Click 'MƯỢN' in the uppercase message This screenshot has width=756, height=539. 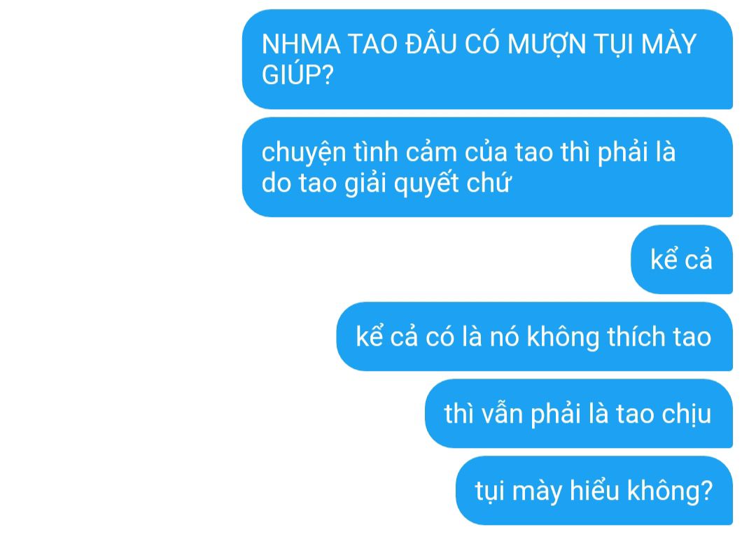tap(546, 45)
